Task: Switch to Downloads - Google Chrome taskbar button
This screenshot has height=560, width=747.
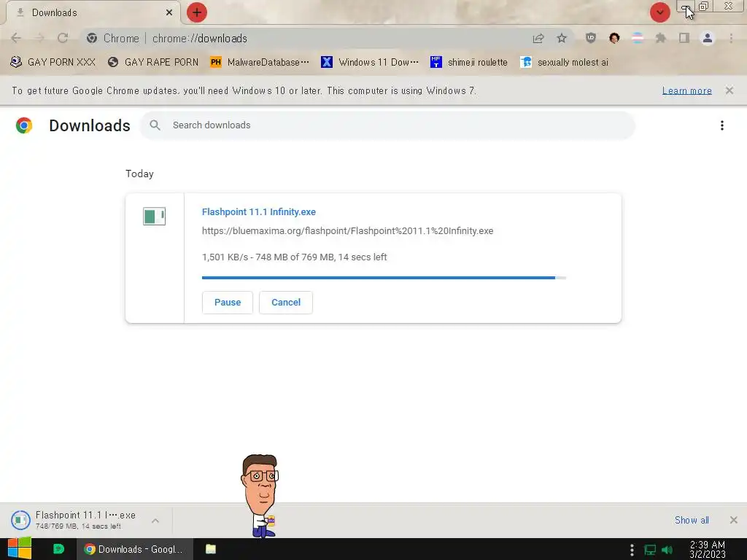Action: (134, 549)
